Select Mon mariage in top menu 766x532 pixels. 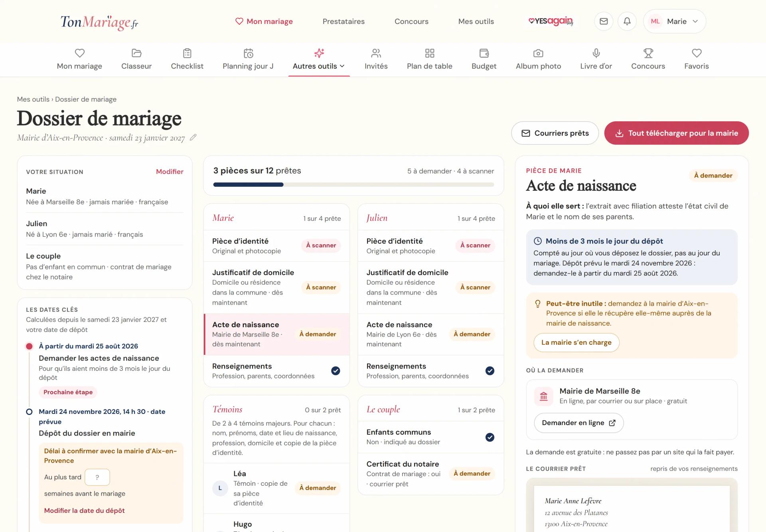pos(264,21)
